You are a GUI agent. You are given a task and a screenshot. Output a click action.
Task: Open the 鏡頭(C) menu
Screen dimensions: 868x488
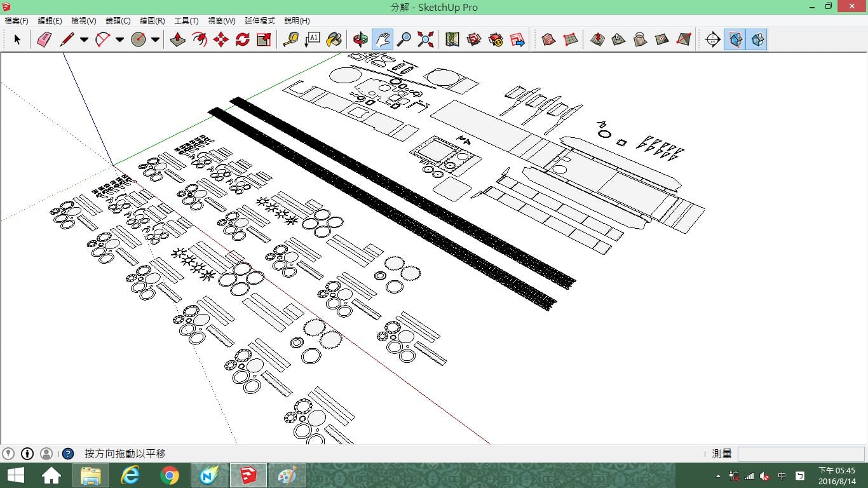click(118, 21)
